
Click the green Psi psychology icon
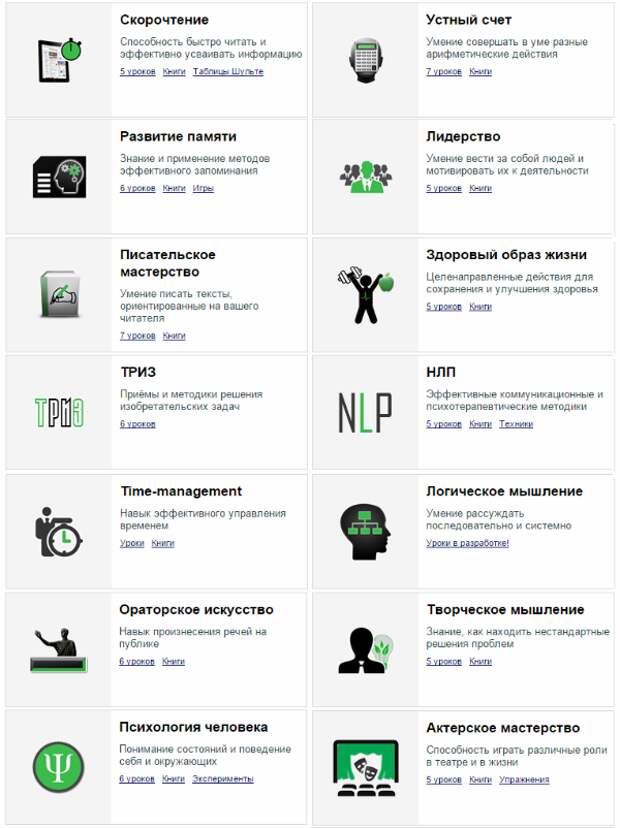click(x=59, y=767)
